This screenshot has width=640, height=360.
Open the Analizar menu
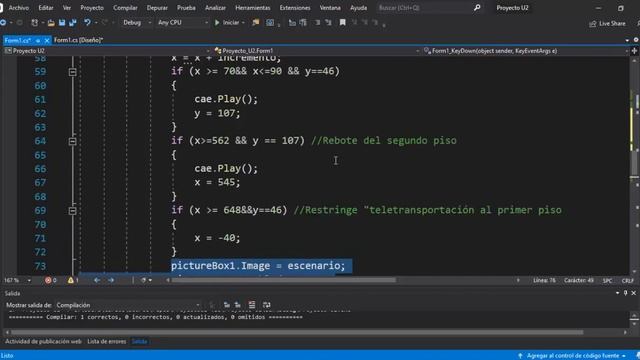click(216, 8)
